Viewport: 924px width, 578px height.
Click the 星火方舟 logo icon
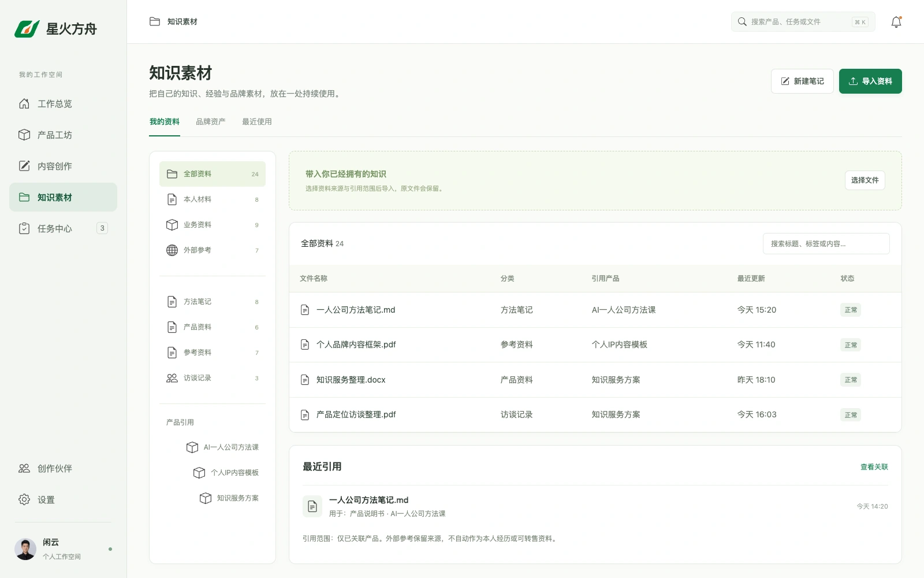[27, 29]
